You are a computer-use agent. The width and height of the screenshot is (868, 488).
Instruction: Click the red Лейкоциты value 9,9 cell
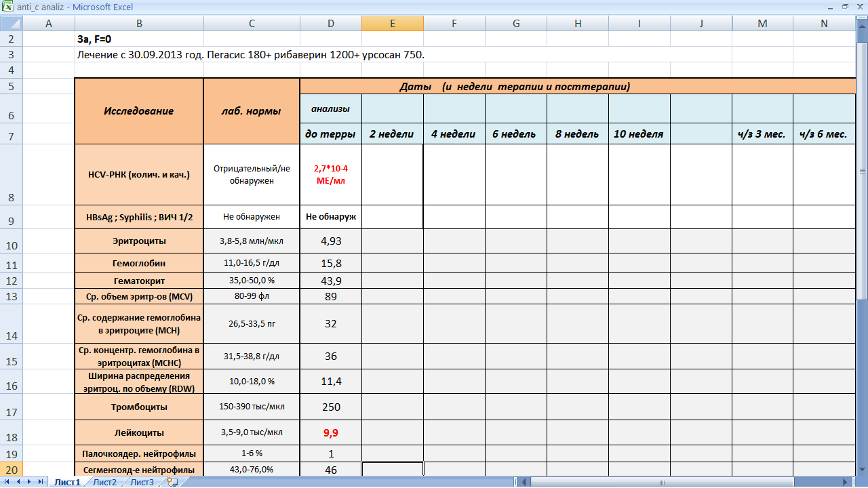click(330, 432)
